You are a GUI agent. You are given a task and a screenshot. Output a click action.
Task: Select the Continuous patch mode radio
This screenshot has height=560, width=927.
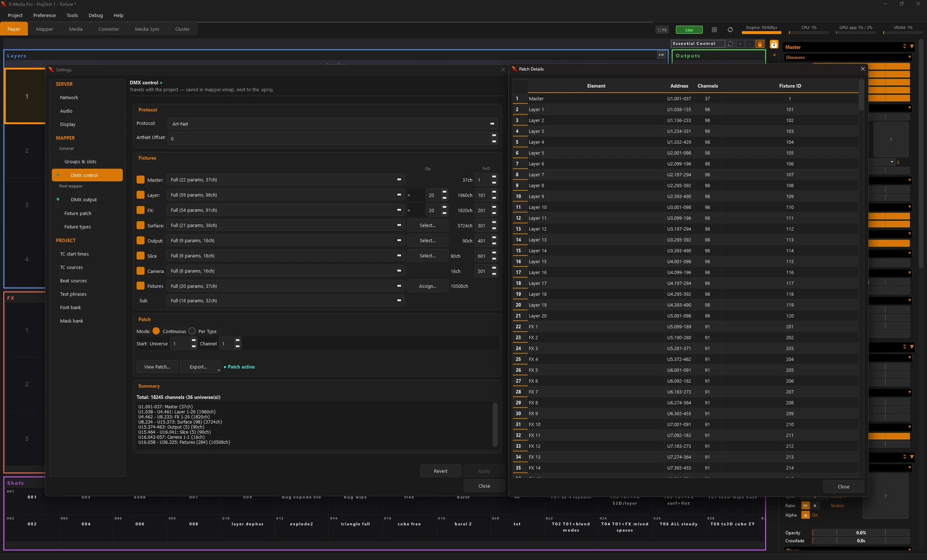[156, 331]
